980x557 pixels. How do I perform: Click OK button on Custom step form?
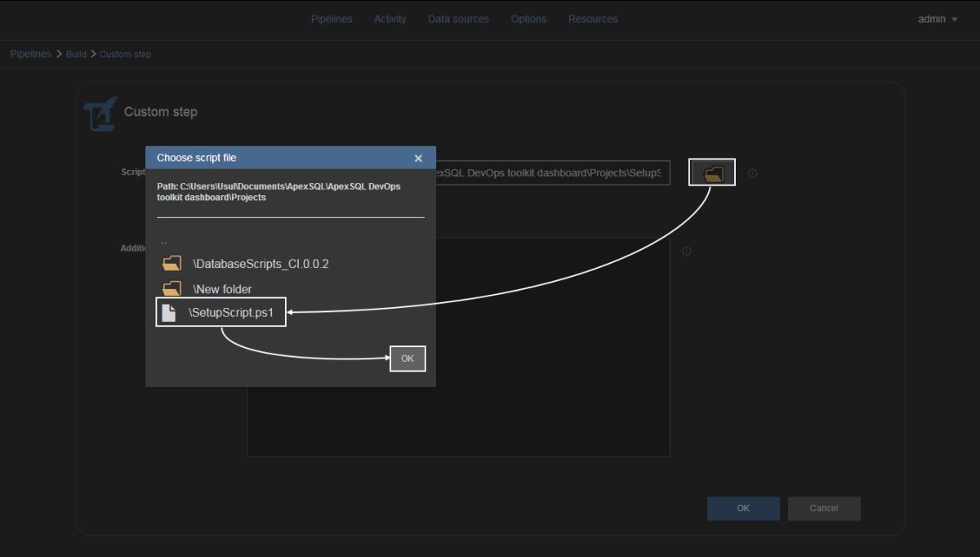pyautogui.click(x=743, y=508)
